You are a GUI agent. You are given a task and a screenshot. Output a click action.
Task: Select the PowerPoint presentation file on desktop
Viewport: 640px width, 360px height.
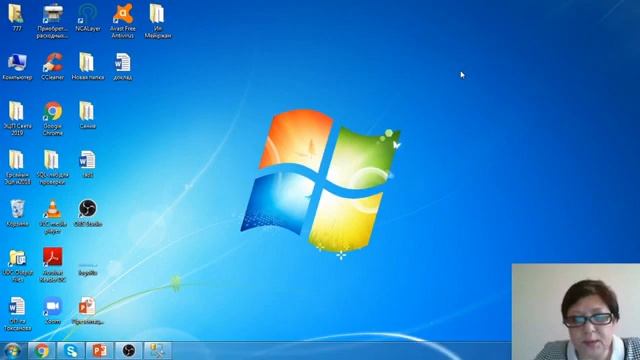pyautogui.click(x=88, y=311)
